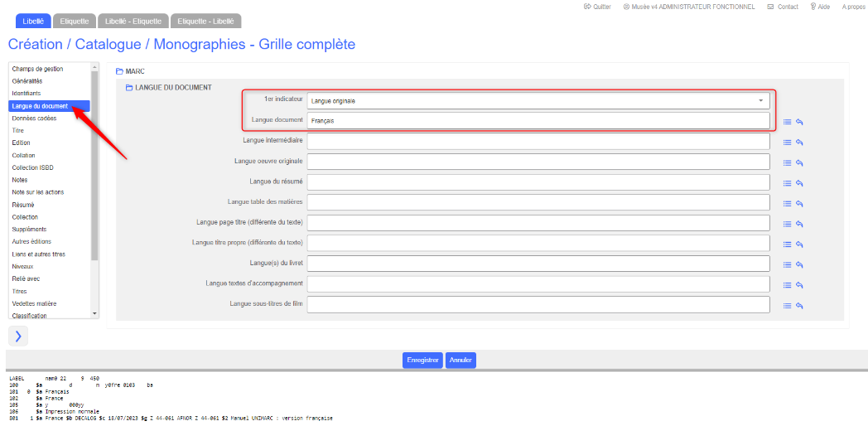
Task: Select Données codées in the sidebar
Action: click(x=35, y=119)
